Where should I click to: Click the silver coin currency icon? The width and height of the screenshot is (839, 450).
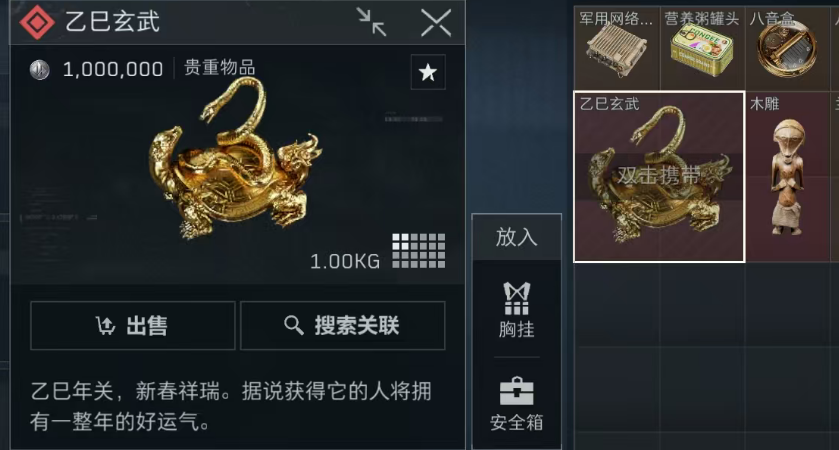(x=40, y=69)
